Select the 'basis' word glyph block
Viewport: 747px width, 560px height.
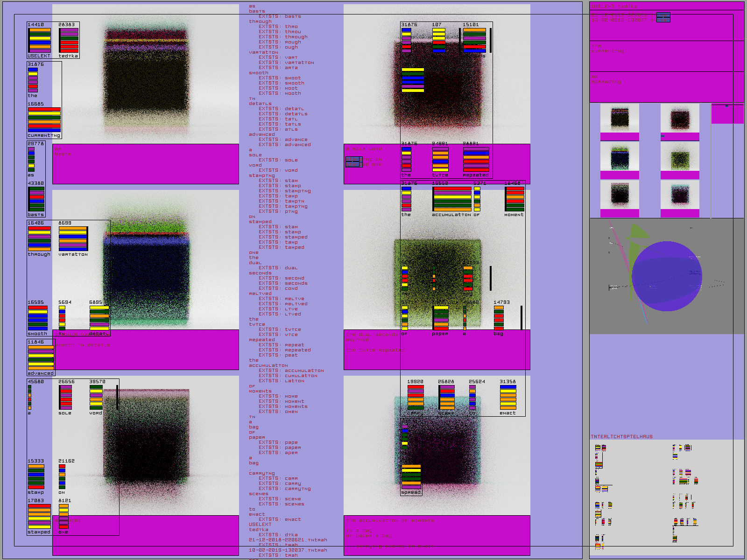click(x=36, y=199)
